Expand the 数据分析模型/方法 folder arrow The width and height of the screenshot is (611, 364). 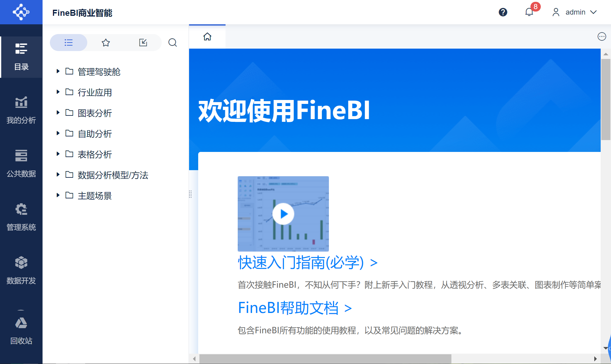coord(58,175)
